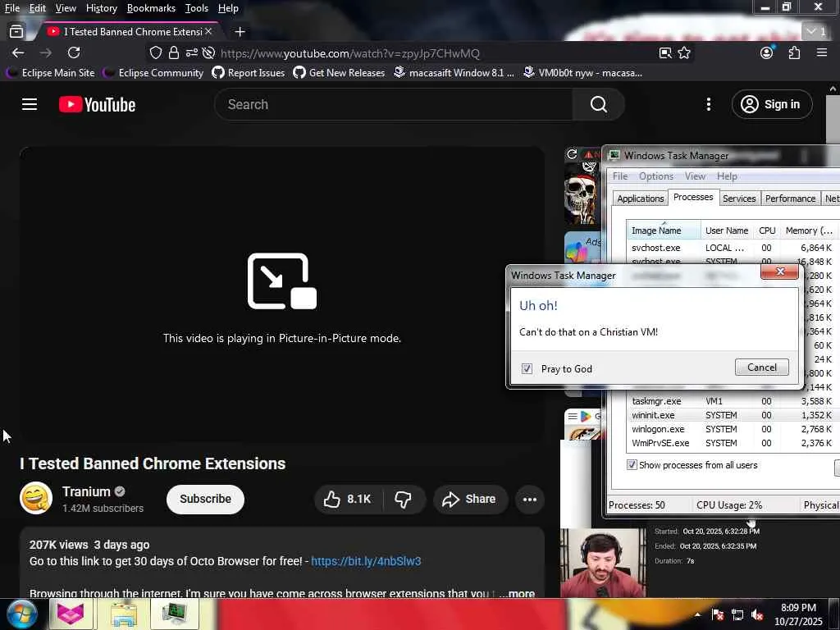This screenshot has width=840, height=630.
Task: Click the YouTube Sign in button
Action: click(x=772, y=104)
